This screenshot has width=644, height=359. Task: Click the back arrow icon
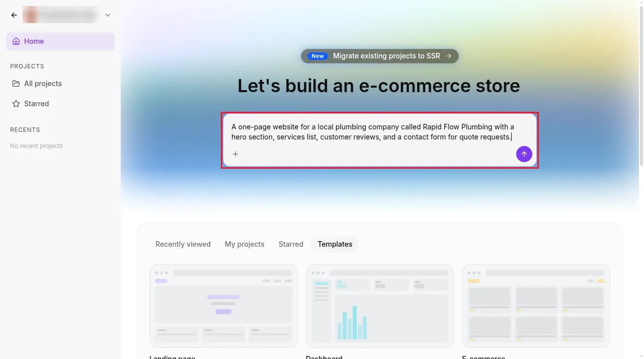click(x=14, y=15)
